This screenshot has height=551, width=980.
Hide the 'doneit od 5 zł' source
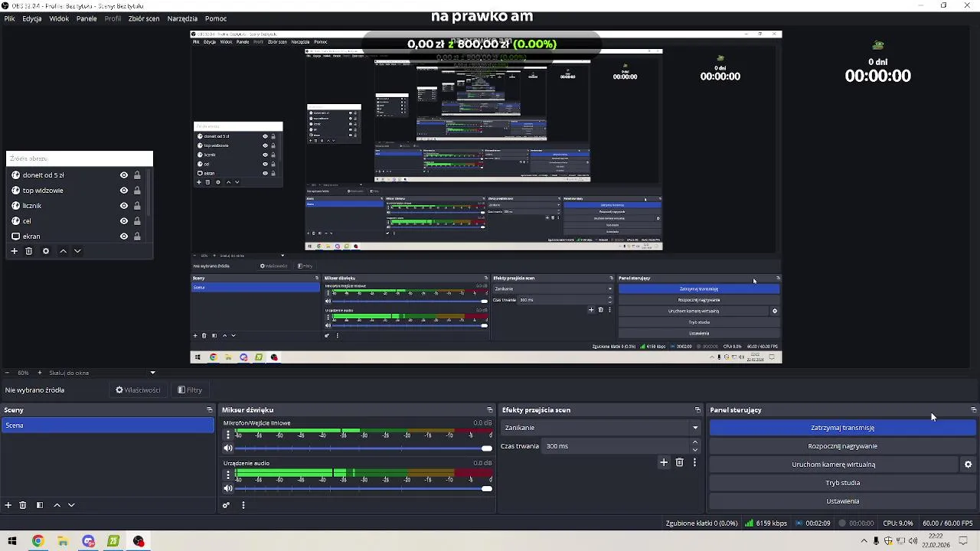(124, 175)
